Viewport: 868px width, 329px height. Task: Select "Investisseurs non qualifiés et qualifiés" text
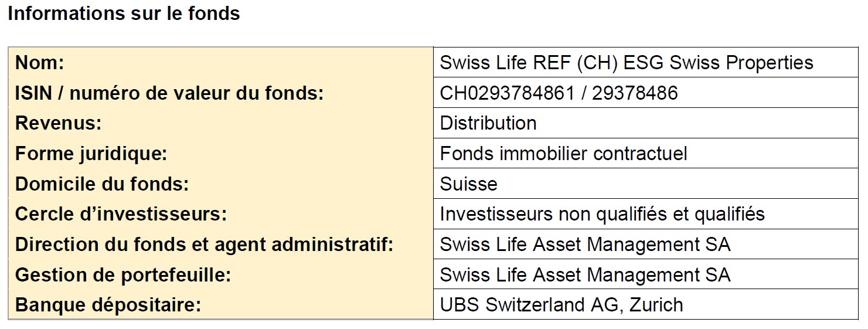(602, 214)
